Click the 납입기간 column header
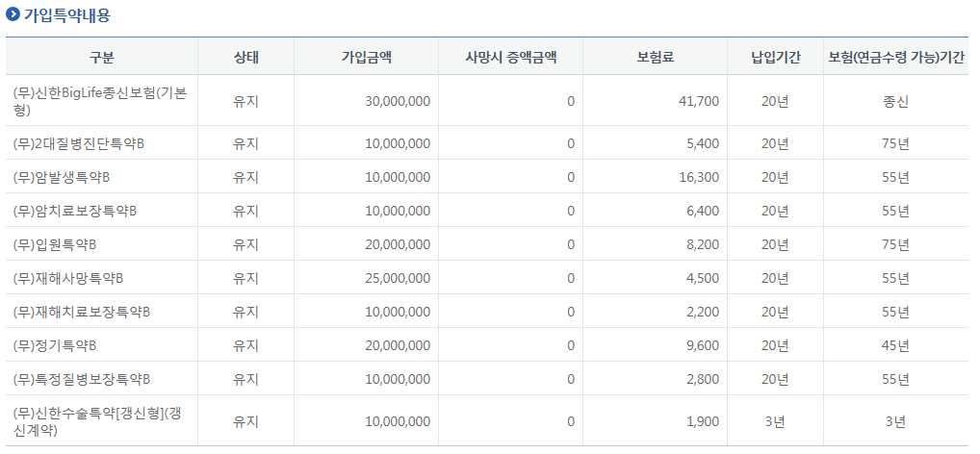The width and height of the screenshot is (980, 454). point(775,57)
